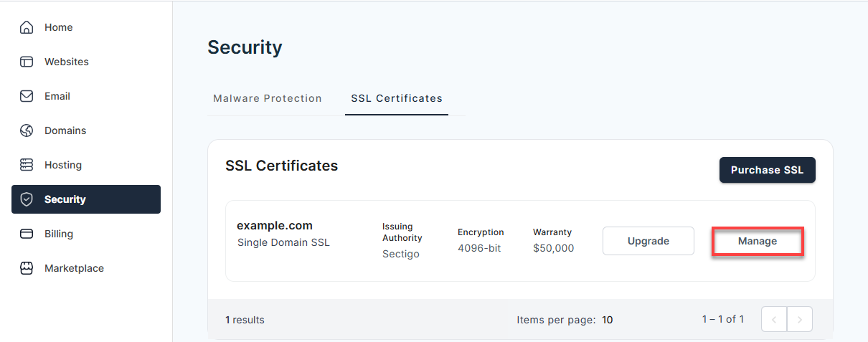Select Security label in sidebar

[x=65, y=199]
